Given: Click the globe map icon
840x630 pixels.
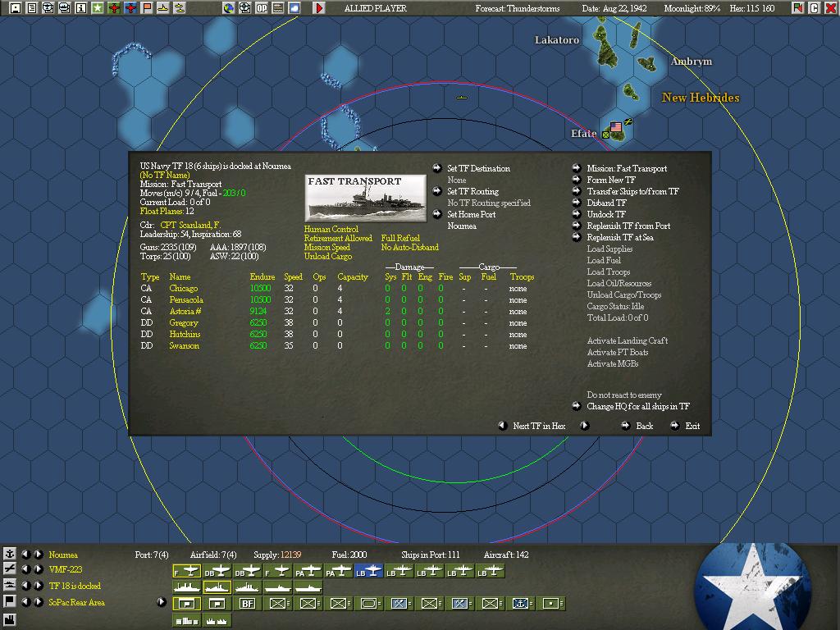Looking at the screenshot, I should coord(229,8).
